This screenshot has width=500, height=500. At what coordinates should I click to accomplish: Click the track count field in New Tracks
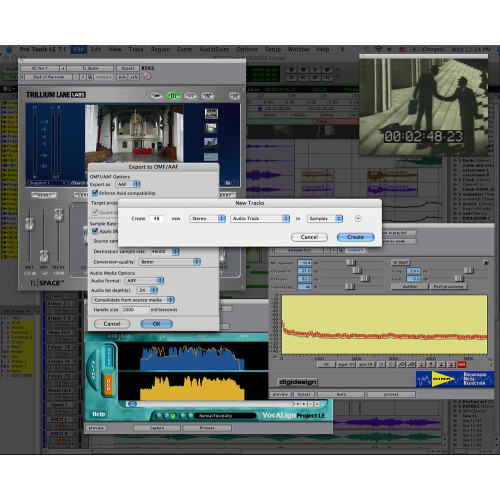(156, 219)
